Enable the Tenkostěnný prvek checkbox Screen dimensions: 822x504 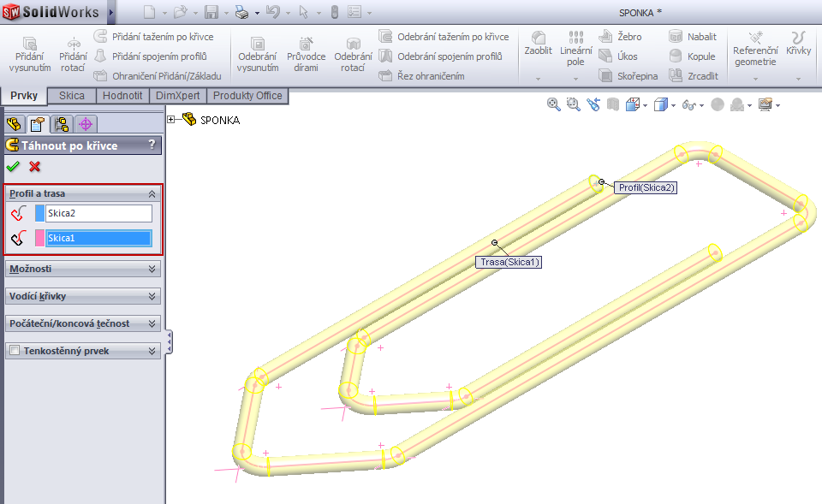(14, 349)
